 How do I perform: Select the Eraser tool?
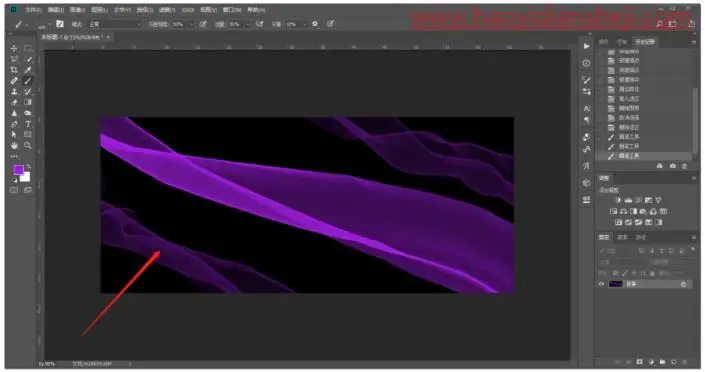click(14, 103)
